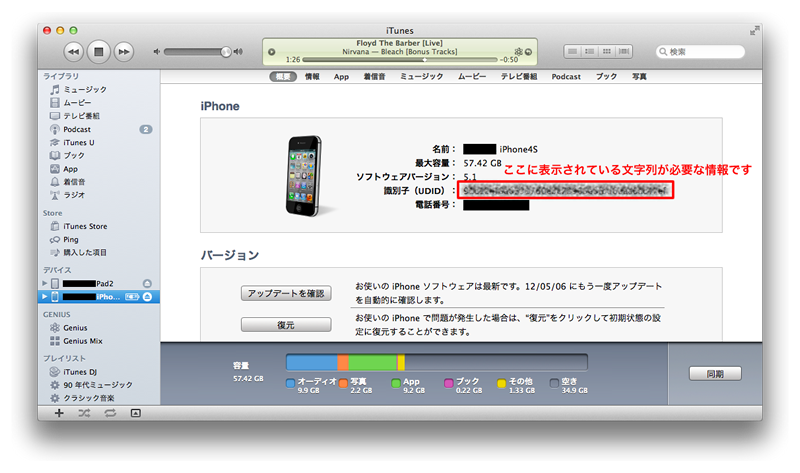Switch to the Podcast tab
The height and width of the screenshot is (473, 800).
click(x=566, y=77)
